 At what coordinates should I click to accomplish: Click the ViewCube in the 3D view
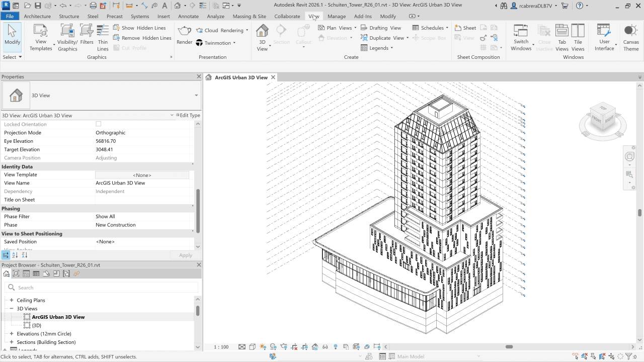coord(602,120)
